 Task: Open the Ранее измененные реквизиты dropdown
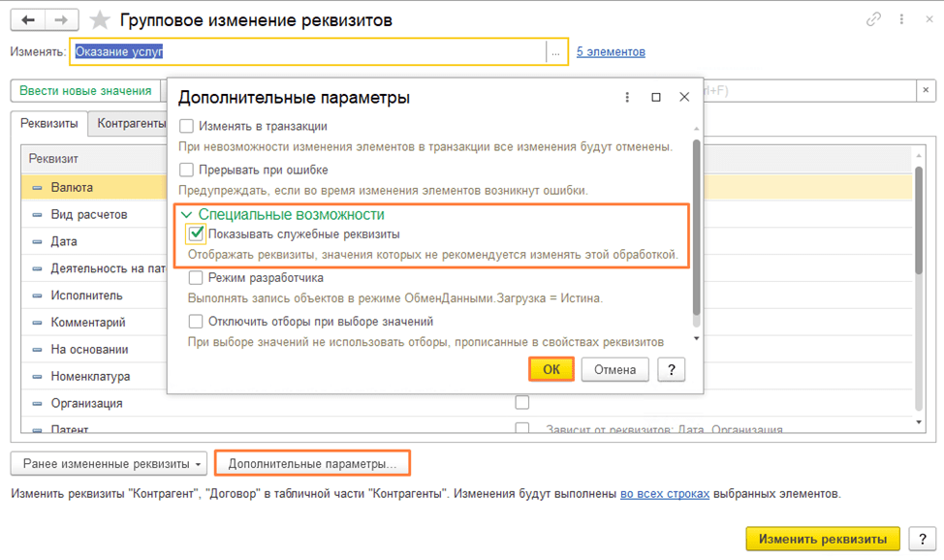click(113, 464)
